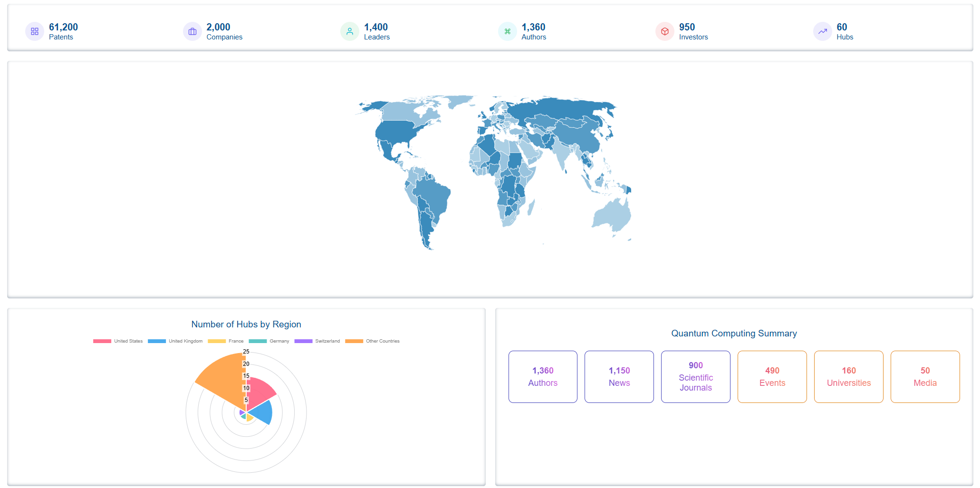
Task: Hide Switzerland series via legend
Action: click(x=317, y=341)
